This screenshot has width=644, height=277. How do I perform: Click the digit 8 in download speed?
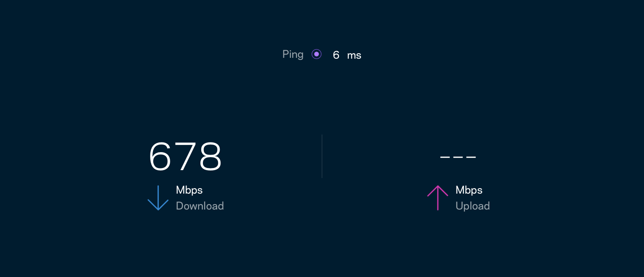pos(210,157)
